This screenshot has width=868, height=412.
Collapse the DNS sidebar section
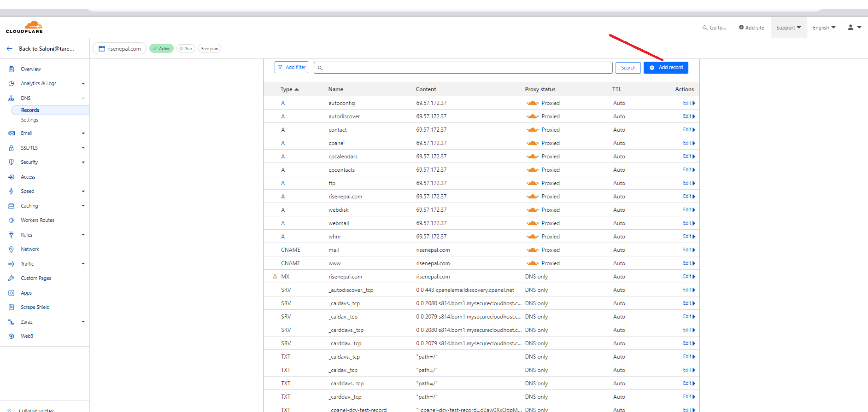tap(83, 98)
